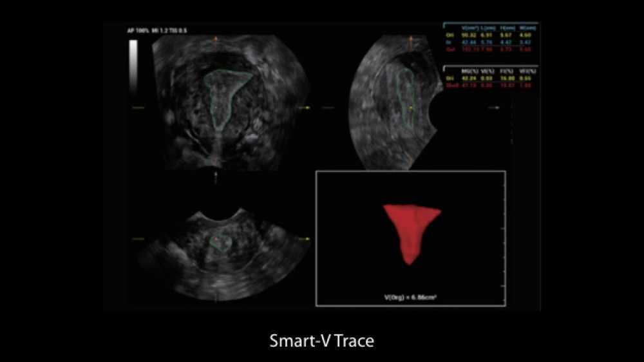Click yellow arrow marker right of top-left view
Viewport: 644px width, 362px height.
[x=308, y=108]
